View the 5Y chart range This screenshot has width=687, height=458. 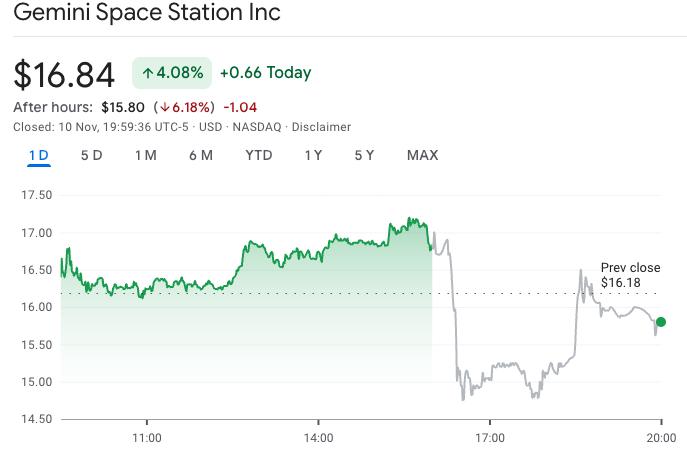click(x=364, y=155)
